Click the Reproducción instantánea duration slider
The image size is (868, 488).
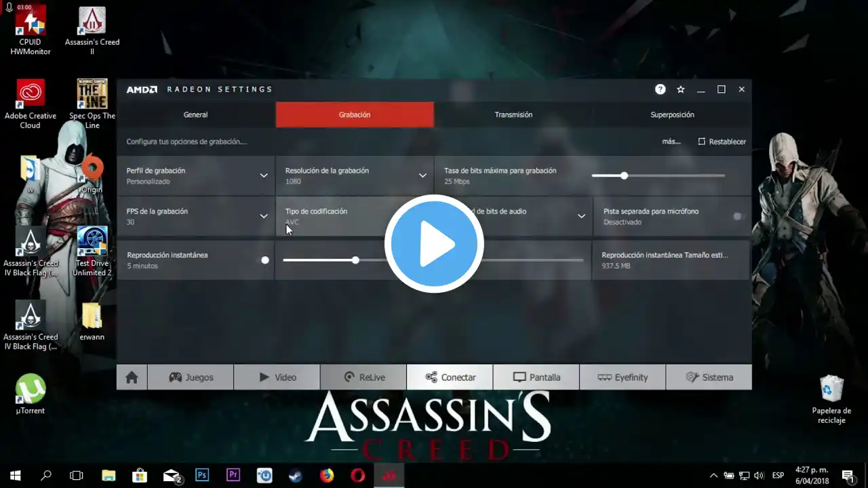433,260
